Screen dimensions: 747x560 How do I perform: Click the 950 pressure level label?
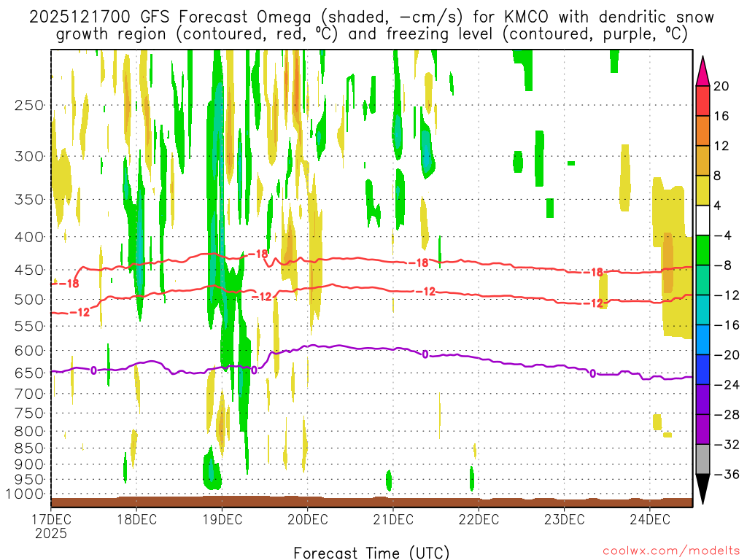point(29,480)
